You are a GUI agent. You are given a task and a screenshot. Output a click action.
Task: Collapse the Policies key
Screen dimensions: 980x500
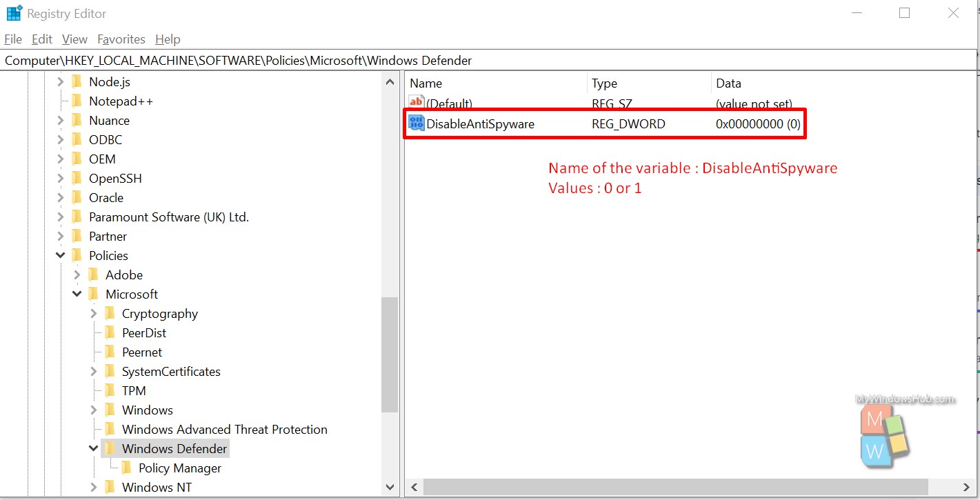click(60, 255)
